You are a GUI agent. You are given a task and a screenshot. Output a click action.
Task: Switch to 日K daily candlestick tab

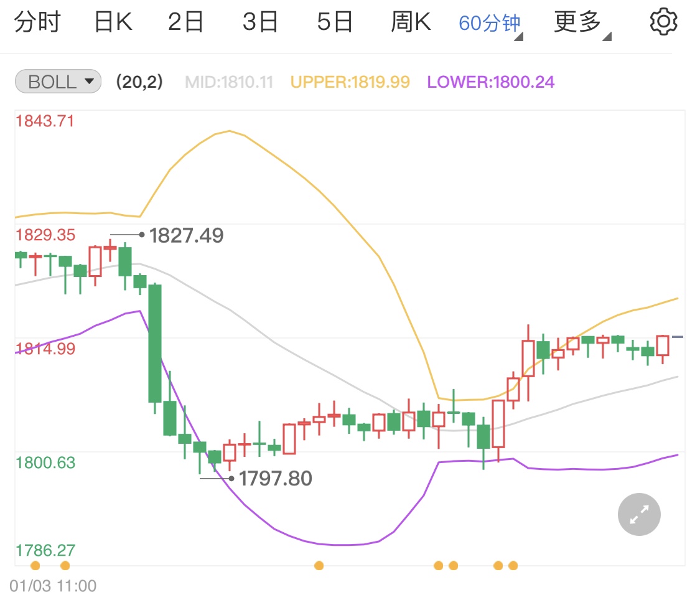point(113,22)
